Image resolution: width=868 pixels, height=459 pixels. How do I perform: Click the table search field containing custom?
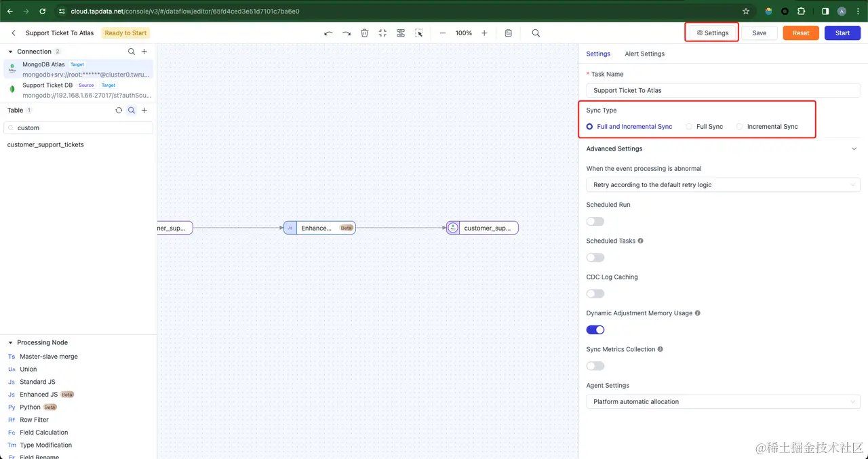(79, 127)
